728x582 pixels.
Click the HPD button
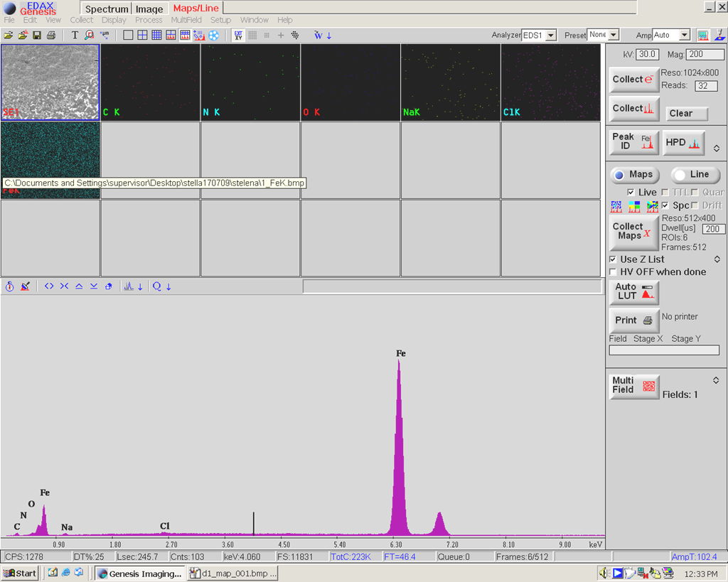click(683, 143)
